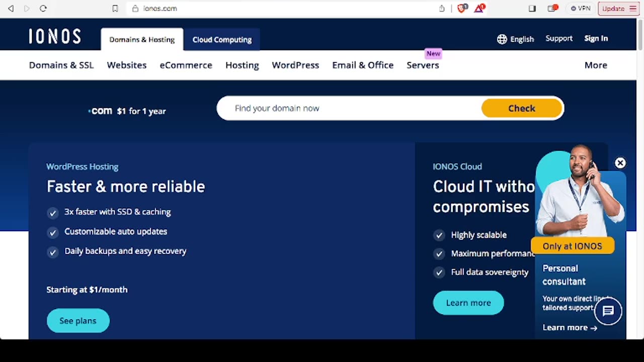Open the Websites menu
644x362 pixels.
click(127, 65)
